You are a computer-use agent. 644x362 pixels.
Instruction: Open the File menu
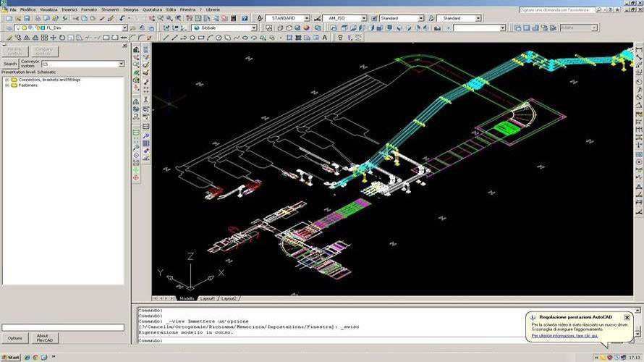tap(13, 9)
